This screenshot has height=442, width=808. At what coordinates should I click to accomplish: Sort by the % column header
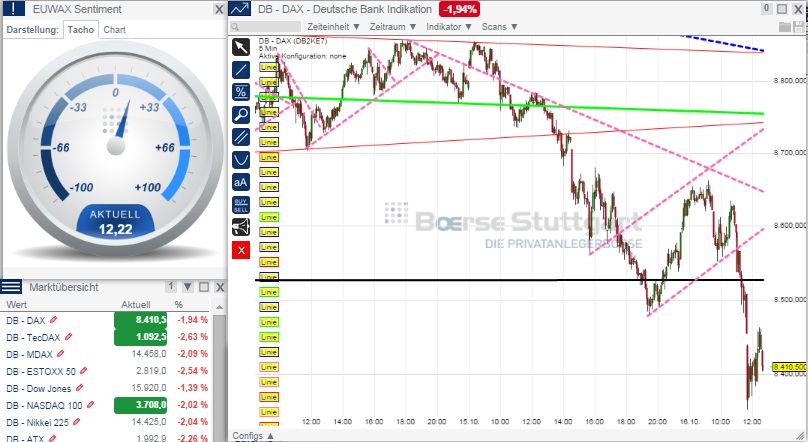178,304
